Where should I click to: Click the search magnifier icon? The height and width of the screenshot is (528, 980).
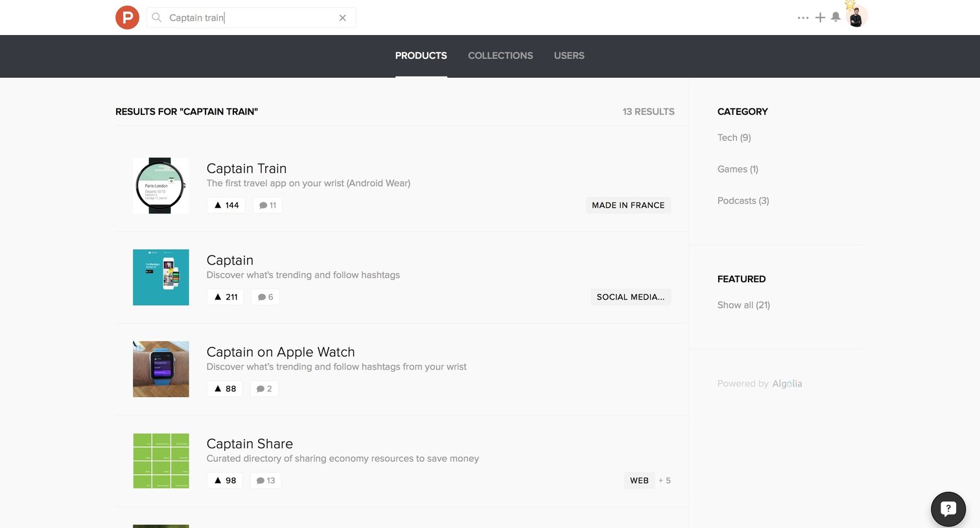click(x=156, y=18)
